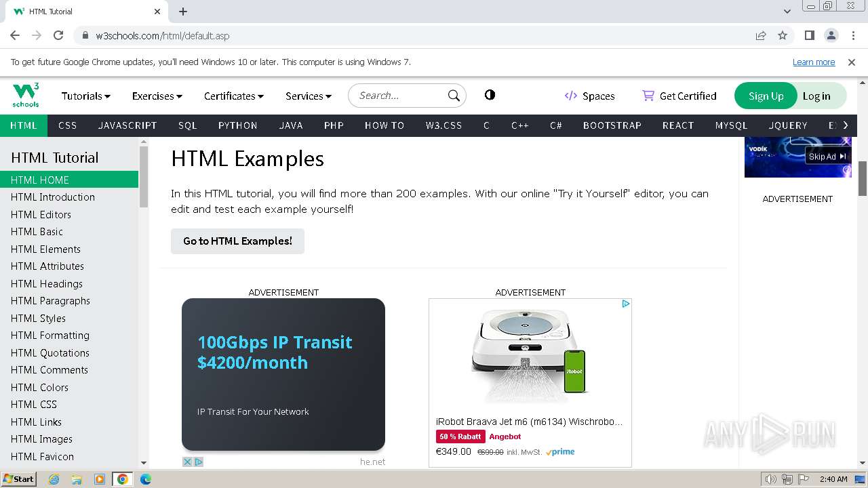Open Internet Explorer from taskbar

coord(54,479)
